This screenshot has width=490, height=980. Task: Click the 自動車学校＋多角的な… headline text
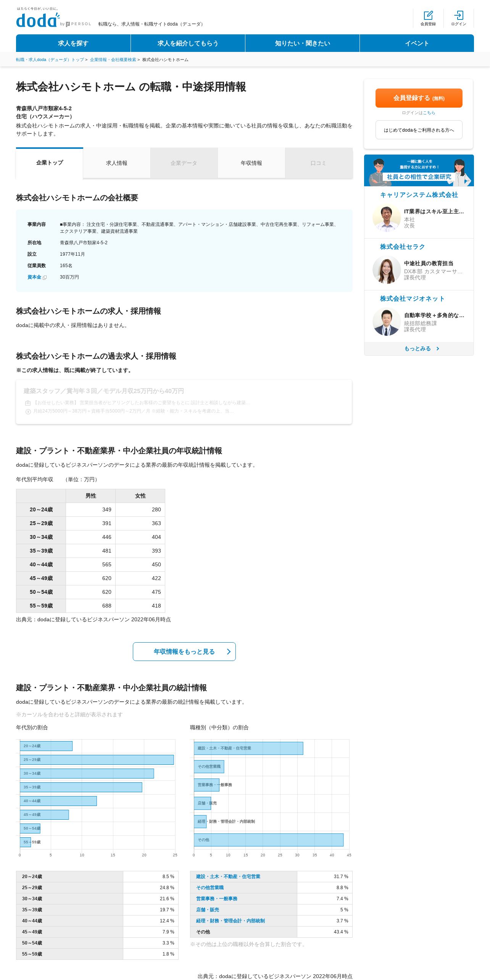pos(434,315)
